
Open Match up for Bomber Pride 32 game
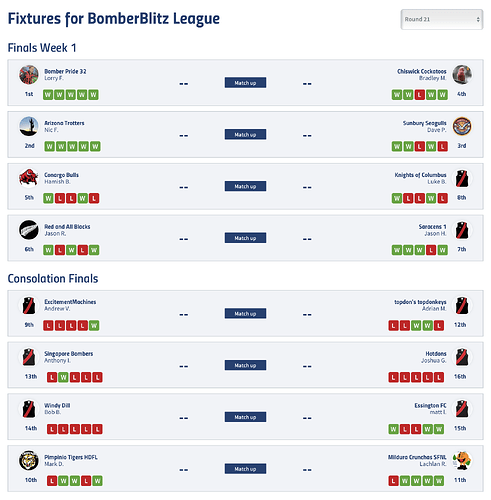point(245,83)
